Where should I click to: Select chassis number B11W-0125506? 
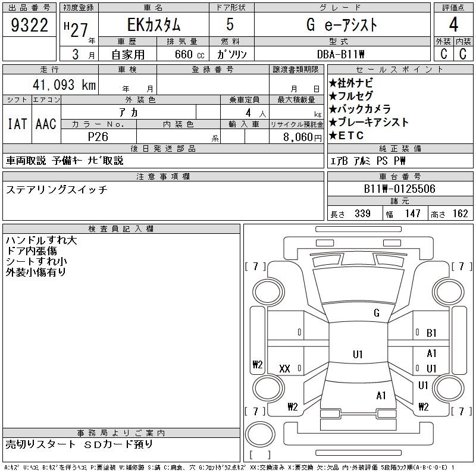[399, 189]
